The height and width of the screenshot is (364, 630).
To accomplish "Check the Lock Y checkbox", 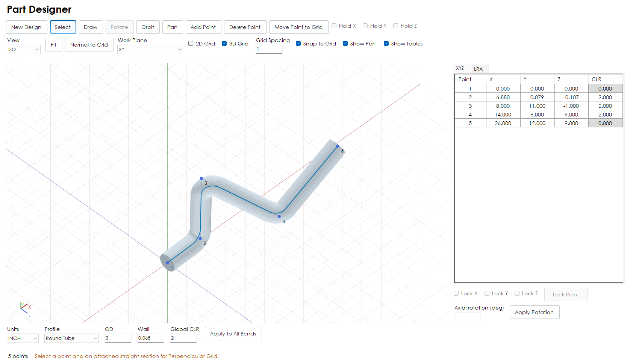I will pos(487,293).
